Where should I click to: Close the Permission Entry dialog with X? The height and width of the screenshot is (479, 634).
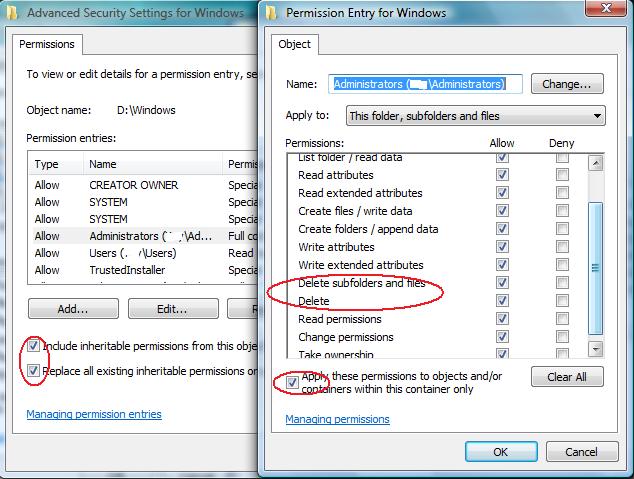point(606,8)
